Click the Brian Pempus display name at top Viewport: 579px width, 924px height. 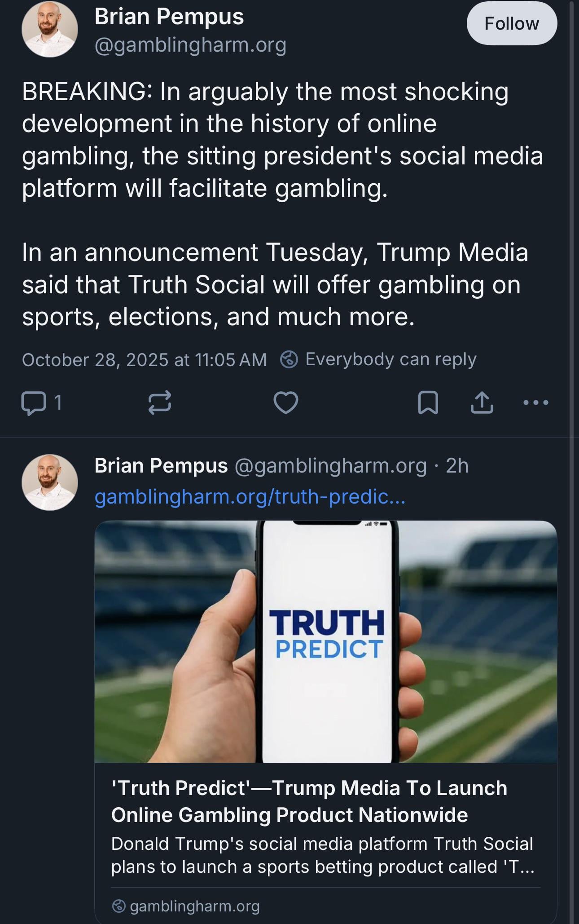coord(169,17)
